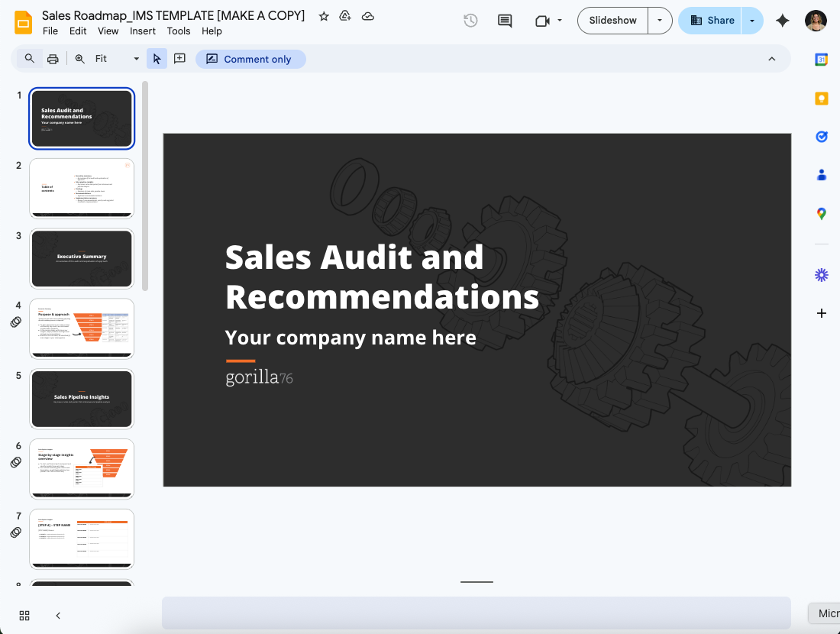Click the print icon in toolbar
This screenshot has height=634, width=840.
point(53,59)
